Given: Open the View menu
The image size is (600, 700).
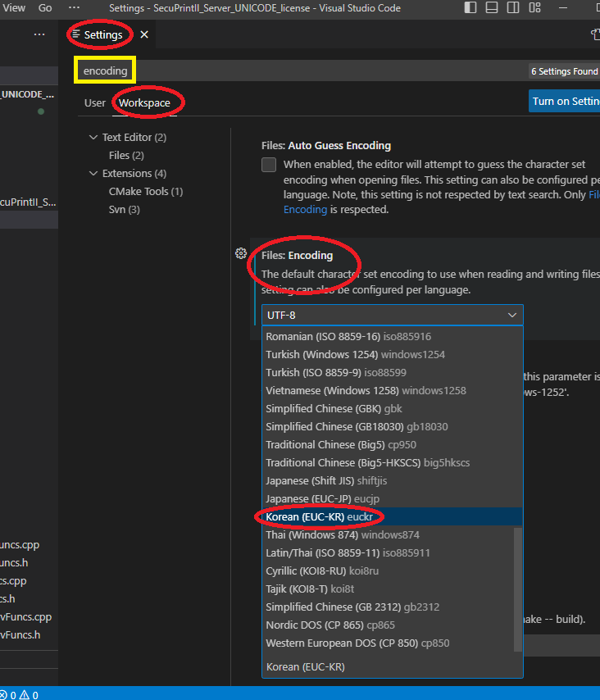Looking at the screenshot, I should click(x=14, y=7).
